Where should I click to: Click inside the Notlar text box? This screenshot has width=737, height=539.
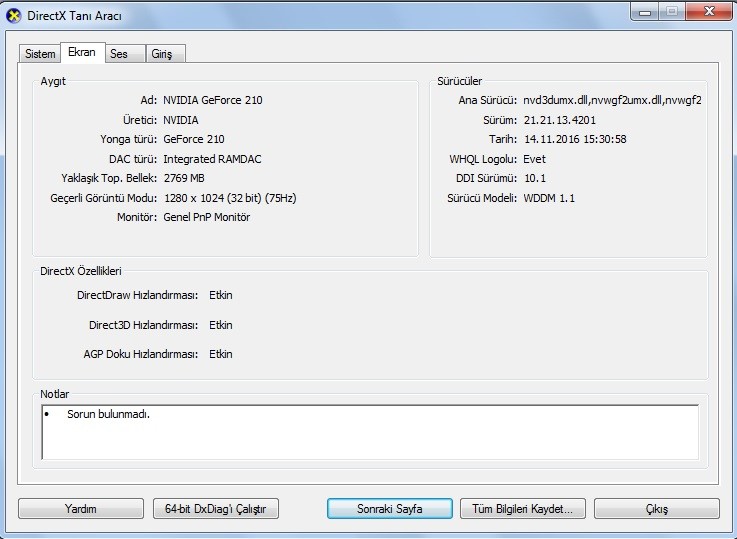tap(370, 440)
